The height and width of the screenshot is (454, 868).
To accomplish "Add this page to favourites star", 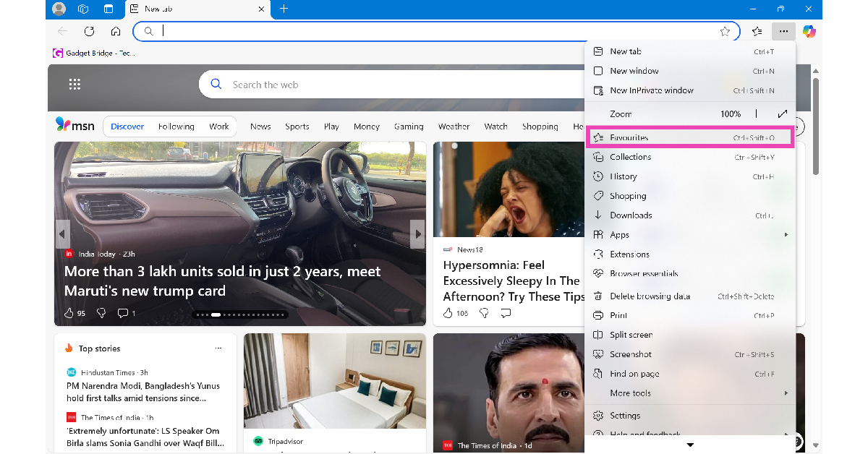I will pyautogui.click(x=725, y=31).
